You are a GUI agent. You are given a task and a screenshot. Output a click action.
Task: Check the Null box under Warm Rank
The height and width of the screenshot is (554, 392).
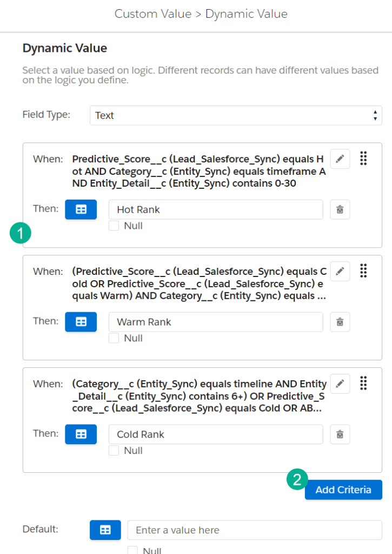114,338
